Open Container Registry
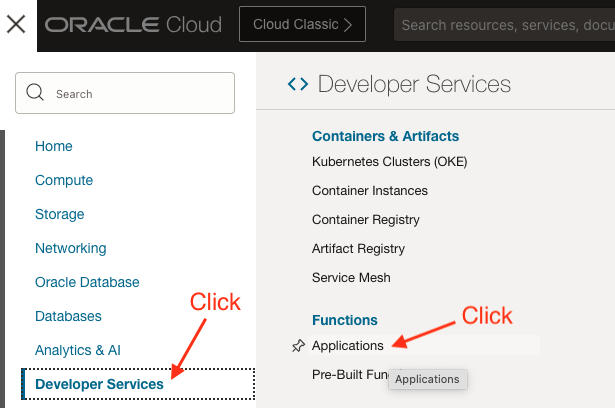615x408 pixels. pos(366,220)
